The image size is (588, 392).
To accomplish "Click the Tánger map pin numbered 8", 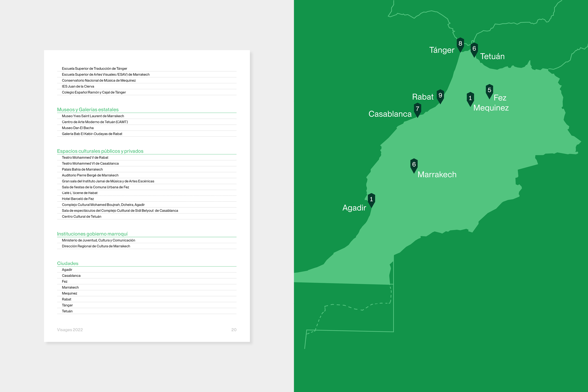I will coord(460,44).
